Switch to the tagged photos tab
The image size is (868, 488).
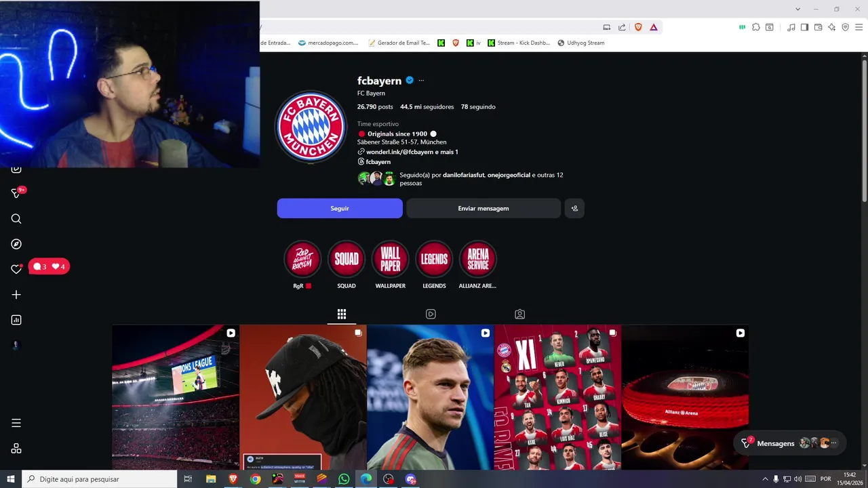(519, 314)
